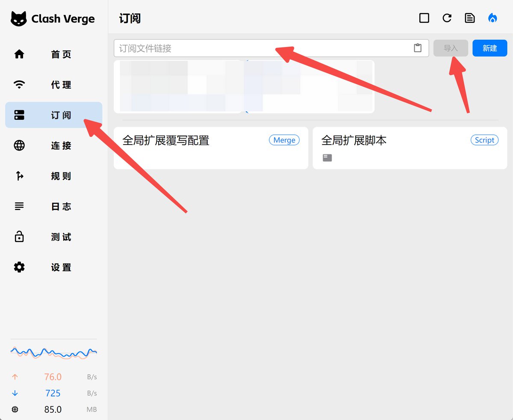
Task: Click the small file icon under 全局扩展脚本
Action: 327,158
